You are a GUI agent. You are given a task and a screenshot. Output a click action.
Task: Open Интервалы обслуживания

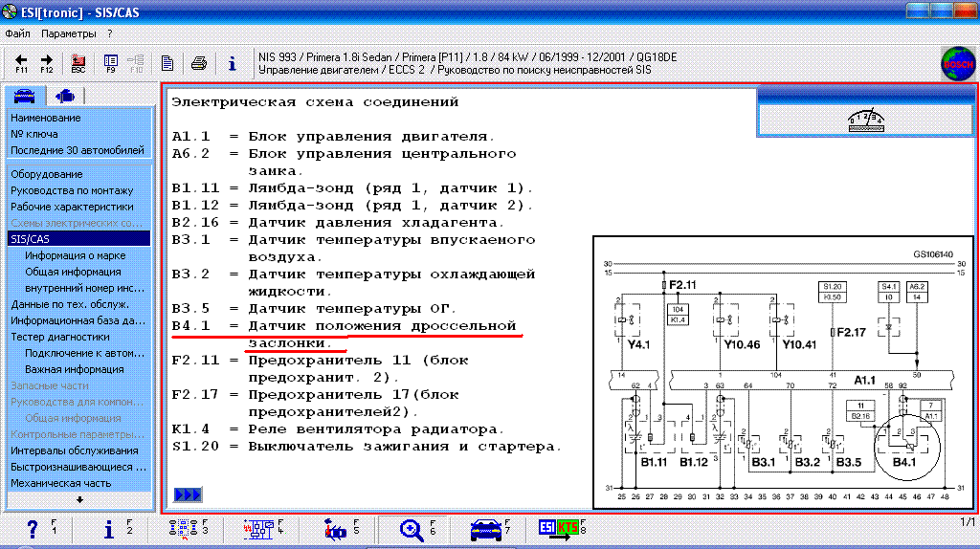coord(75,450)
